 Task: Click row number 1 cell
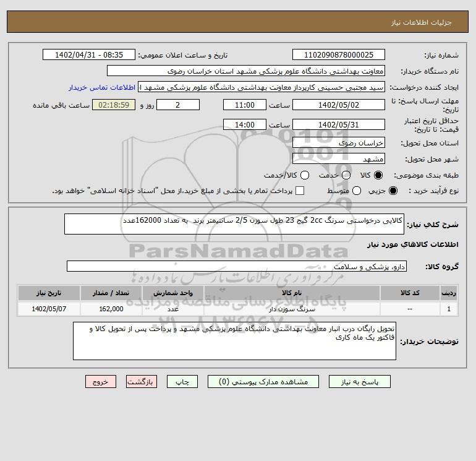pos(449,309)
